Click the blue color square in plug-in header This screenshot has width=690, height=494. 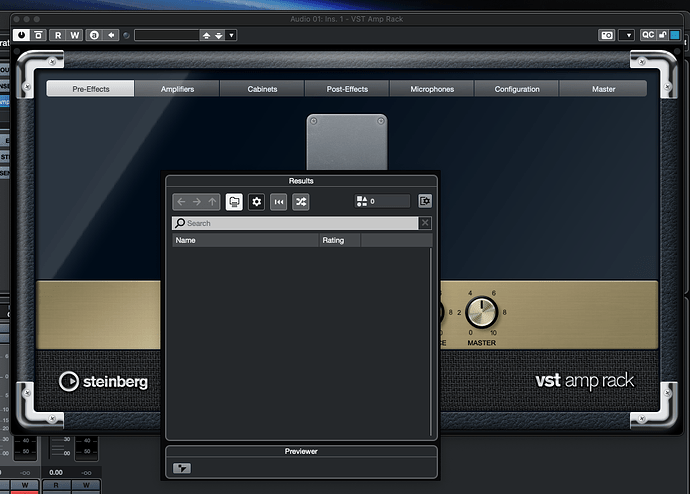(675, 35)
